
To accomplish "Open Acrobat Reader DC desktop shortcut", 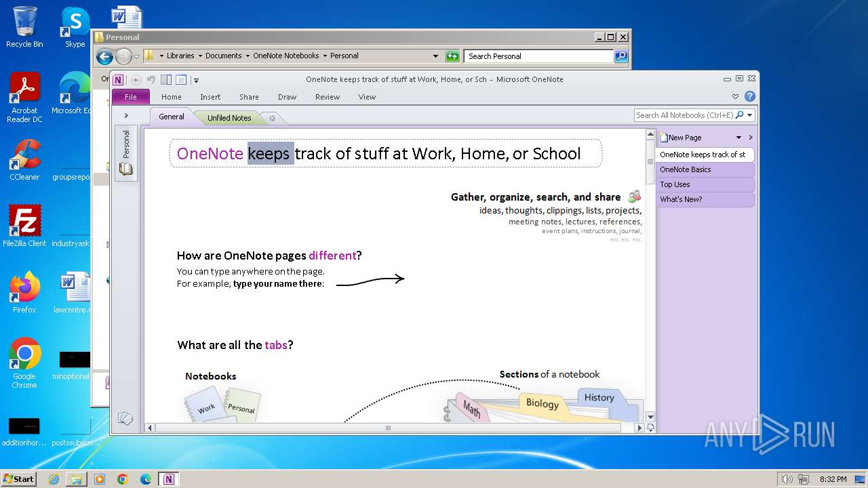I will coord(24,98).
